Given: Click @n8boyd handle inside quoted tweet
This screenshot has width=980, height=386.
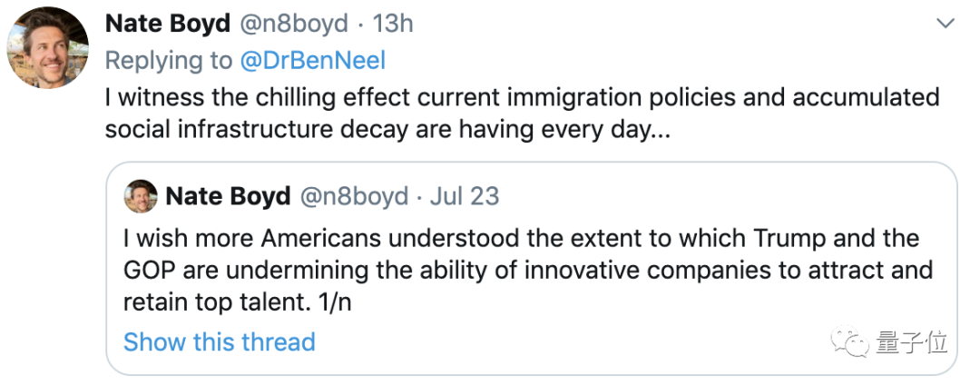Looking at the screenshot, I should click(x=353, y=196).
